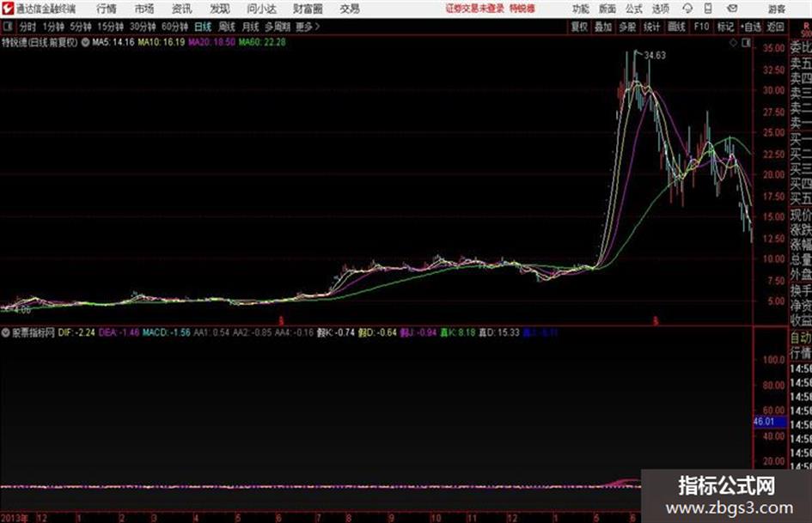Open the 发现 menu
Screen dimensions: 812x523
pos(220,9)
